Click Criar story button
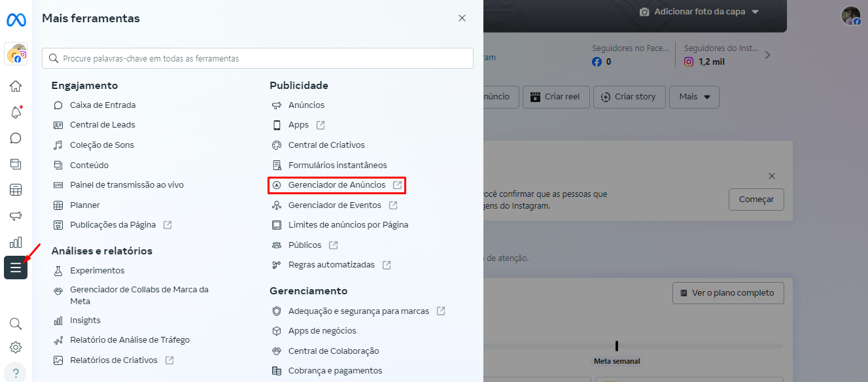 coord(629,97)
